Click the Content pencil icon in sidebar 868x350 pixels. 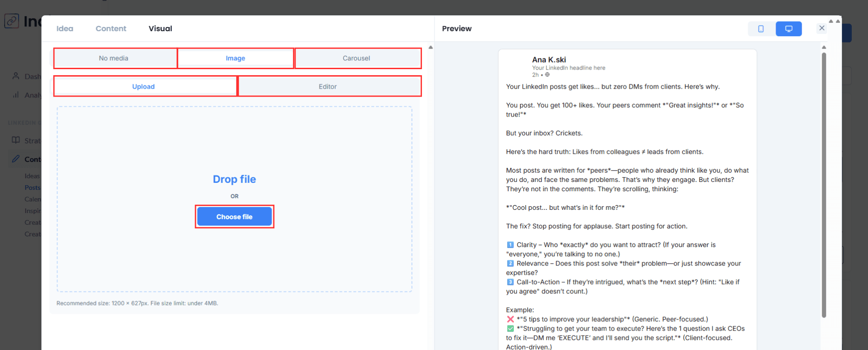pyautogui.click(x=16, y=159)
